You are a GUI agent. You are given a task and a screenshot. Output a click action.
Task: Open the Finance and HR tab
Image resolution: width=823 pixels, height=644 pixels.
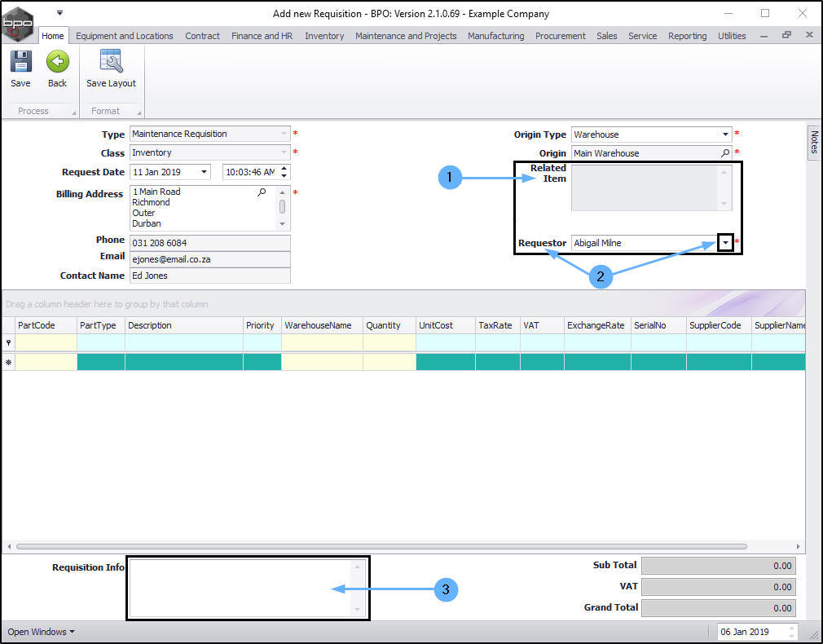coord(262,36)
